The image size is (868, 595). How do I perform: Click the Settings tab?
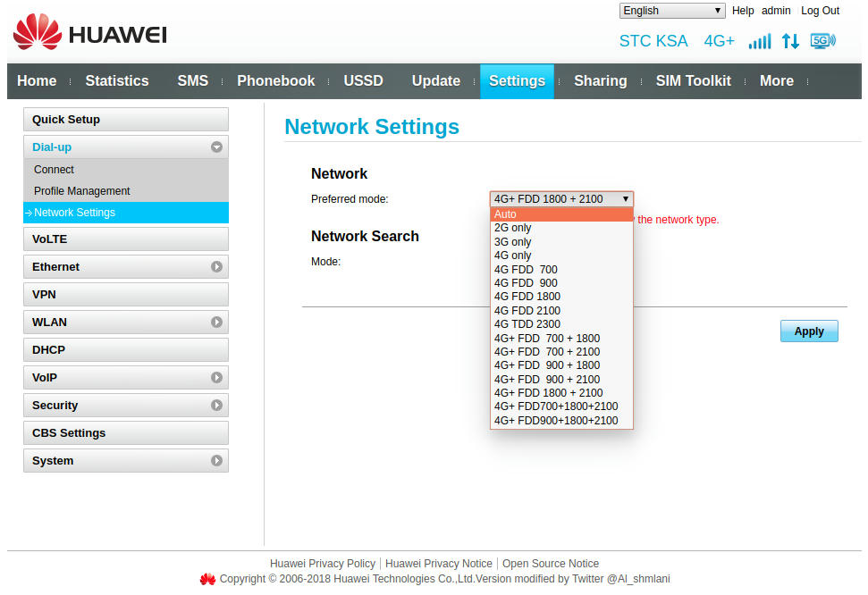[x=517, y=81]
